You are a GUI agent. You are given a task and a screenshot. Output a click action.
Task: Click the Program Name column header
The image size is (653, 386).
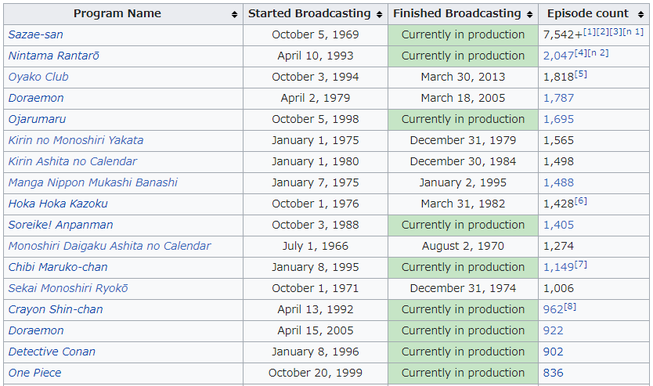123,14
